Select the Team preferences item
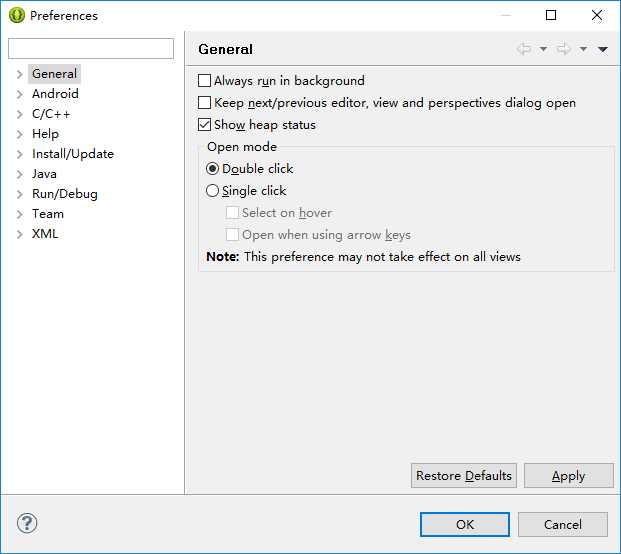The height and width of the screenshot is (554, 621). [x=48, y=214]
